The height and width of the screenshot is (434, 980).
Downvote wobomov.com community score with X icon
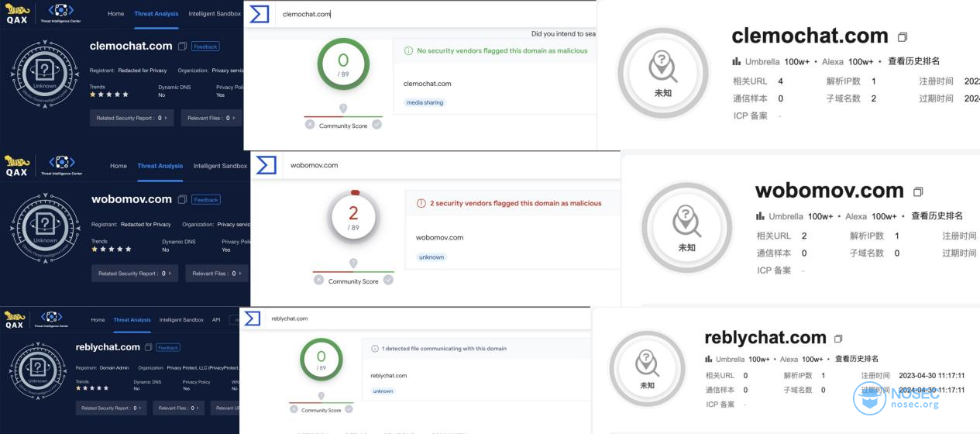pyautogui.click(x=318, y=280)
